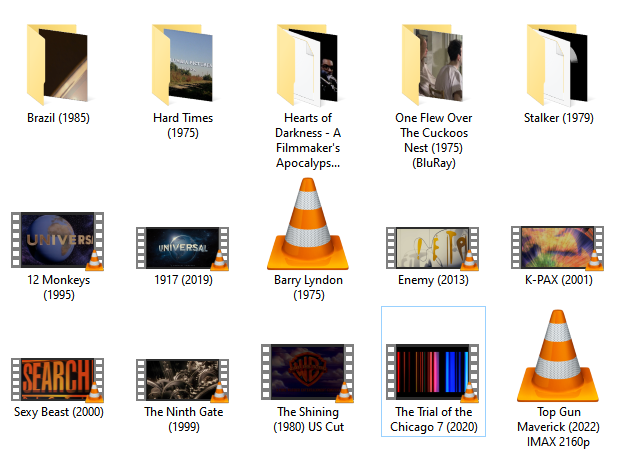This screenshot has height=458, width=628.
Task: Click "The Shining (1980) US Cut" name
Action: pos(308,419)
